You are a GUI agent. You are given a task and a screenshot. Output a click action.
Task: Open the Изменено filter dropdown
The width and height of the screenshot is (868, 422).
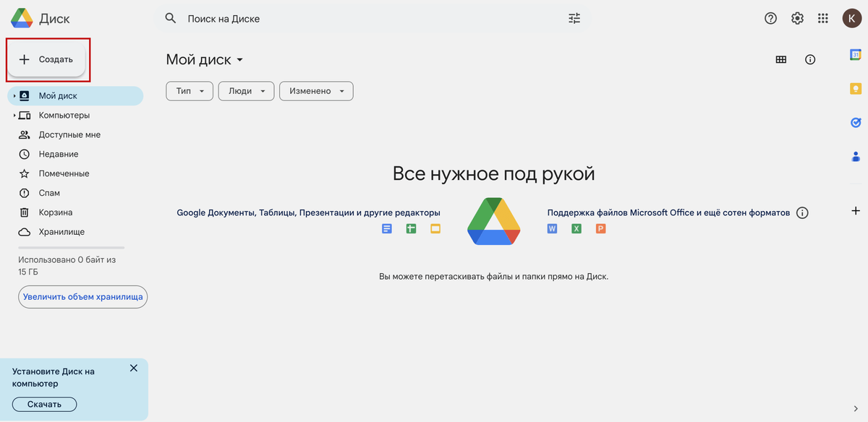pos(316,91)
